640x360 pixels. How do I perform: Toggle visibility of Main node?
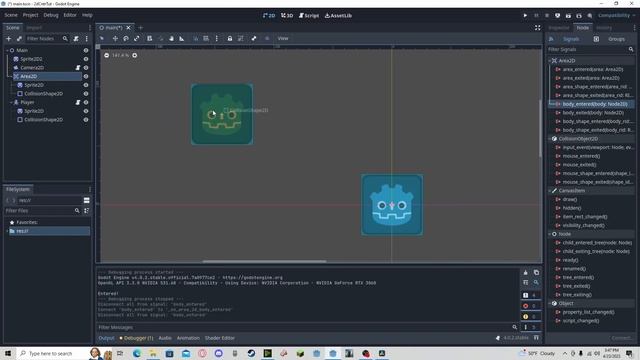tap(86, 50)
